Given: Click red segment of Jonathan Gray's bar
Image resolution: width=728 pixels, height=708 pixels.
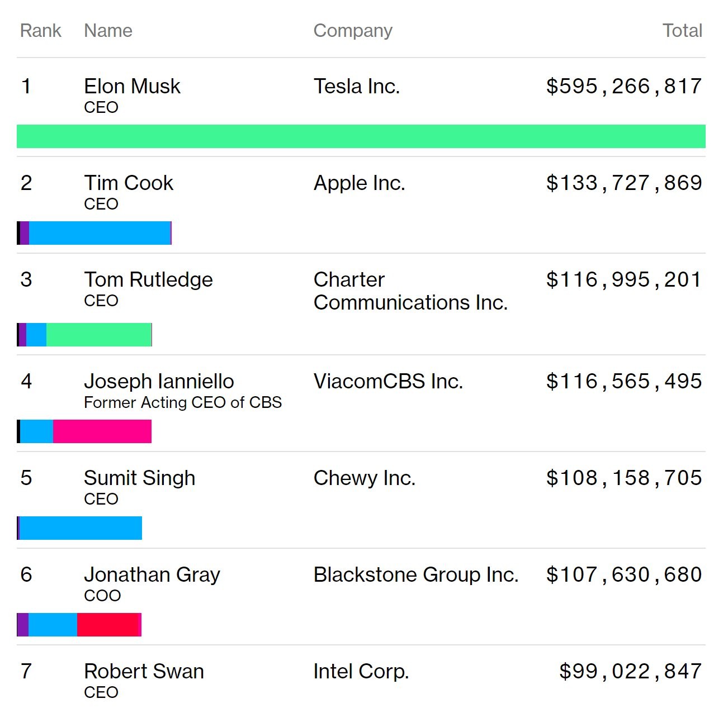Looking at the screenshot, I should (107, 625).
